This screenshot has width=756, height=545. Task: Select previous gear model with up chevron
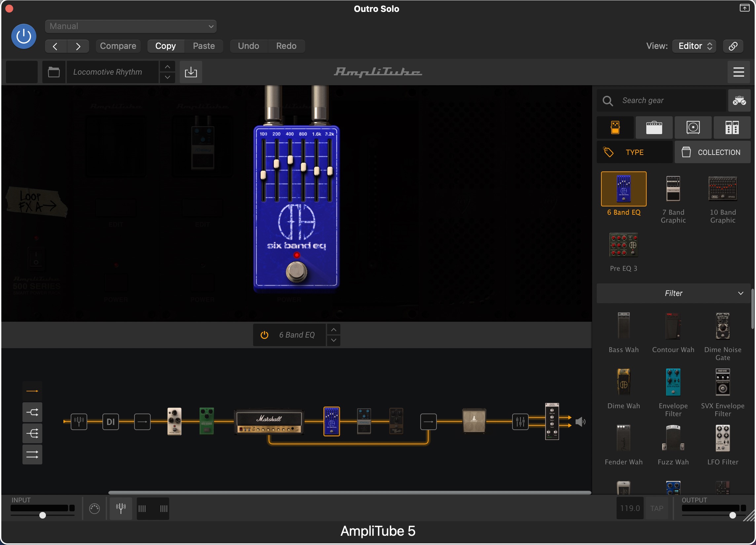(334, 330)
